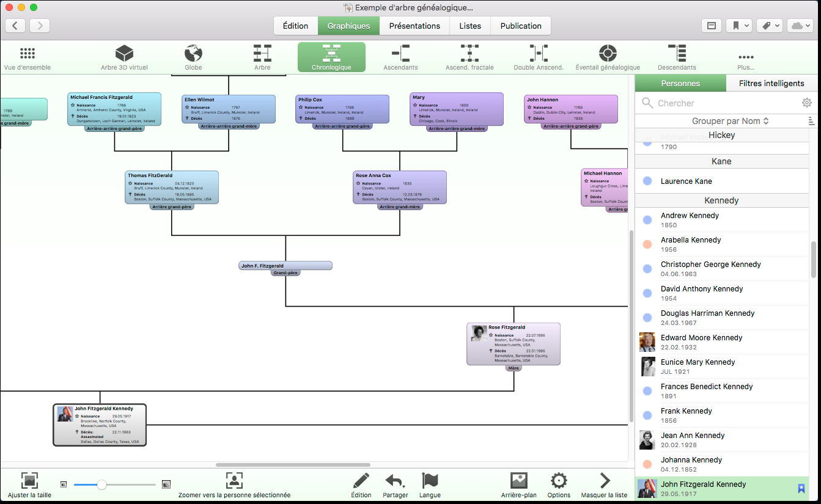Viewport: 821px width, 504px height.
Task: Select Arabella Kennedy in the list
Action: click(x=722, y=244)
